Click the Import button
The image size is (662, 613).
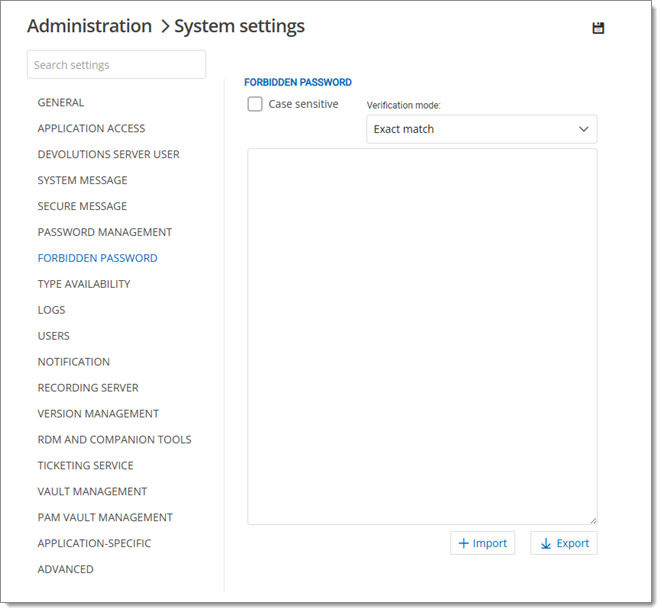[483, 543]
